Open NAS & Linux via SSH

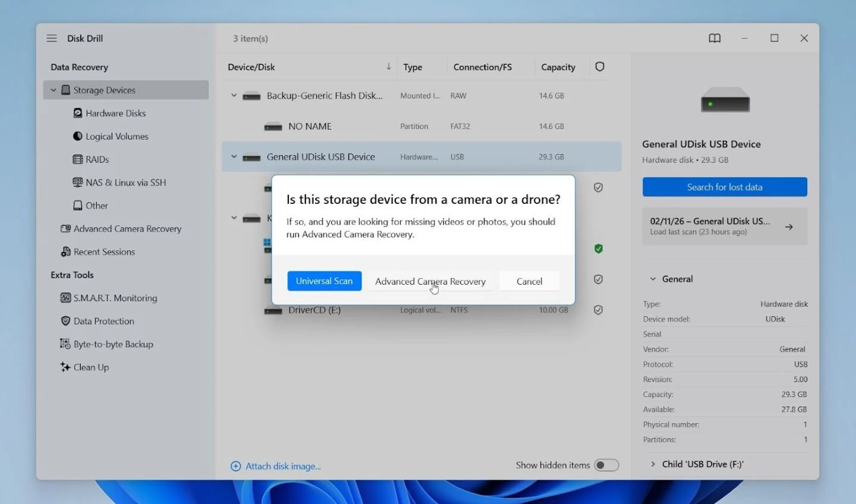pyautogui.click(x=125, y=182)
